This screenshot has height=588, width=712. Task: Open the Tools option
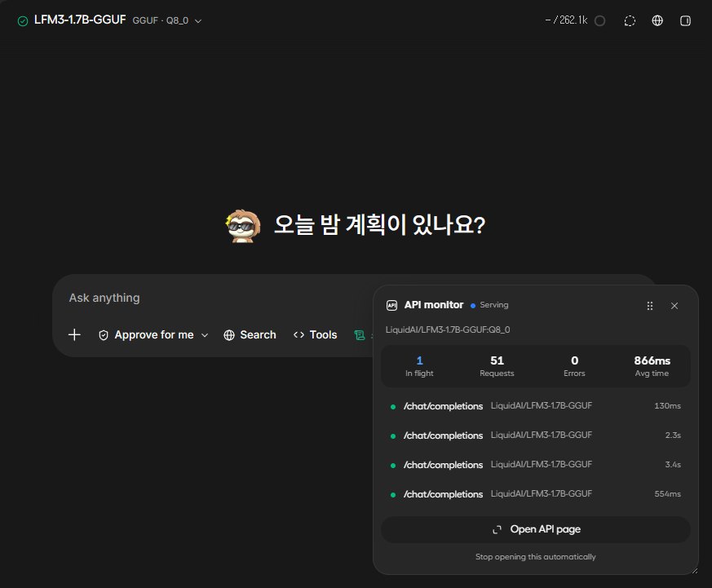coord(315,335)
